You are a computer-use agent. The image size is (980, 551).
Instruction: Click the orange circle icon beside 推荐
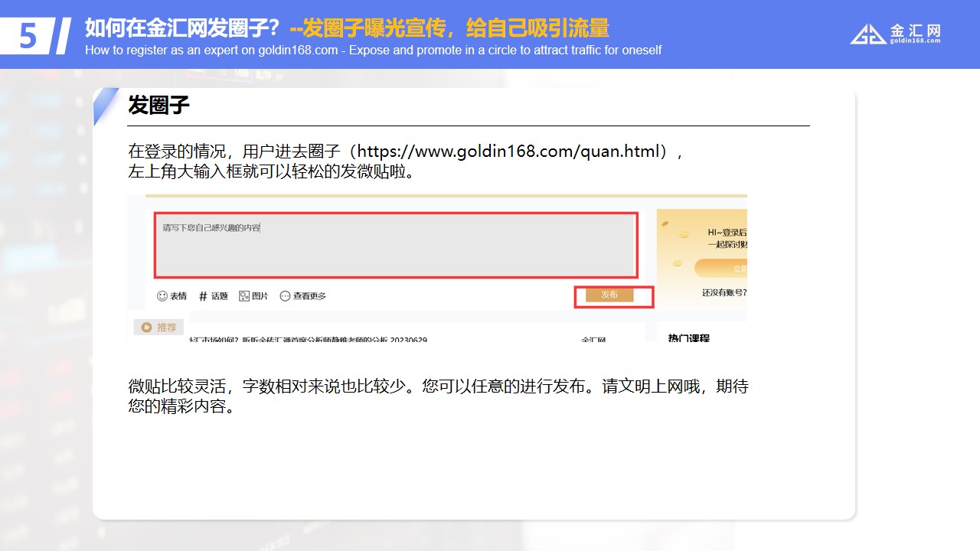146,328
